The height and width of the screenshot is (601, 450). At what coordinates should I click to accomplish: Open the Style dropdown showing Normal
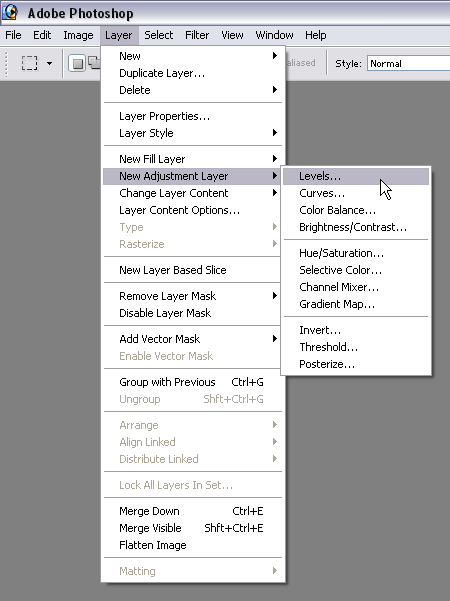tap(409, 63)
